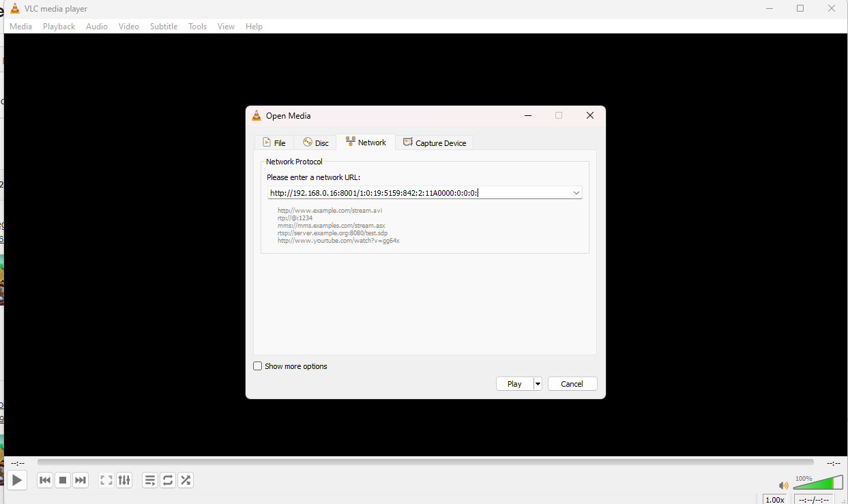Toggle loop playback mode
The image size is (848, 504).
[x=168, y=480]
